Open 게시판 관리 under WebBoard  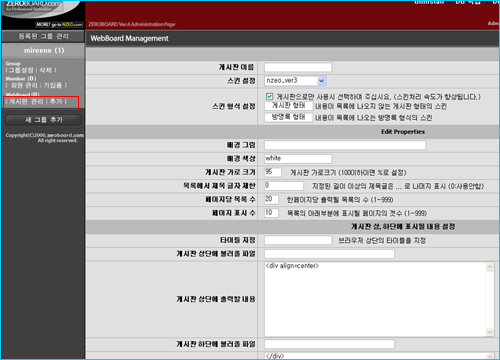[26, 102]
